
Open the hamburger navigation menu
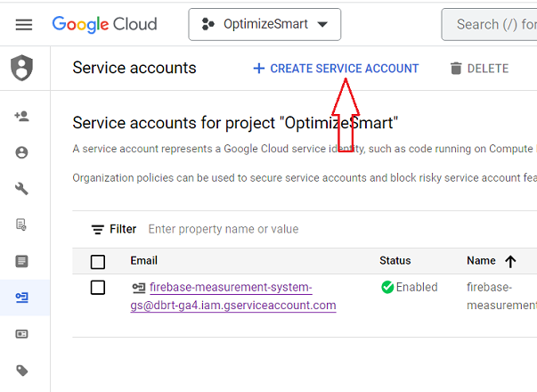point(24,24)
